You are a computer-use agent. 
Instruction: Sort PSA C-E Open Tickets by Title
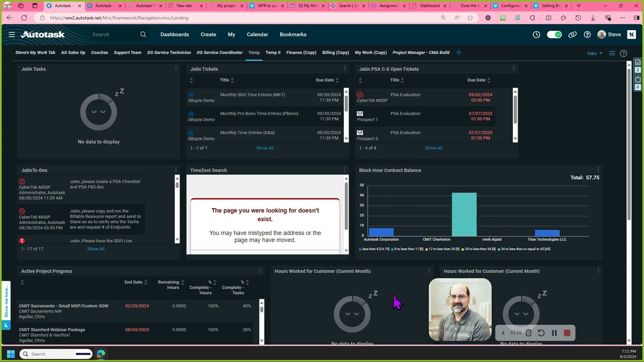(396, 80)
